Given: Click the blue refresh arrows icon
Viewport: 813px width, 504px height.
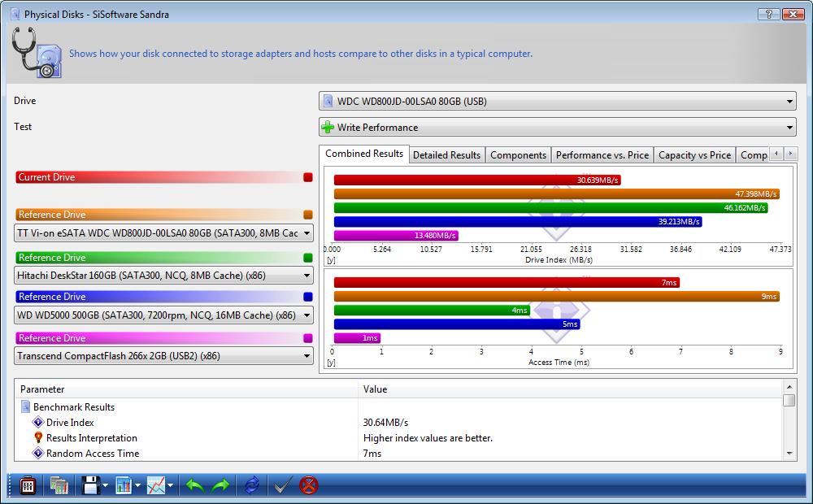Looking at the screenshot, I should coord(252,485).
